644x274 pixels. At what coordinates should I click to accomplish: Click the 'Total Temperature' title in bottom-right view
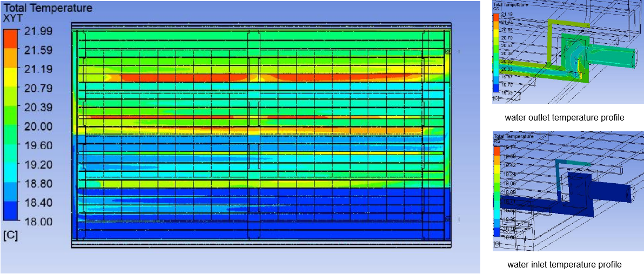pos(514,137)
